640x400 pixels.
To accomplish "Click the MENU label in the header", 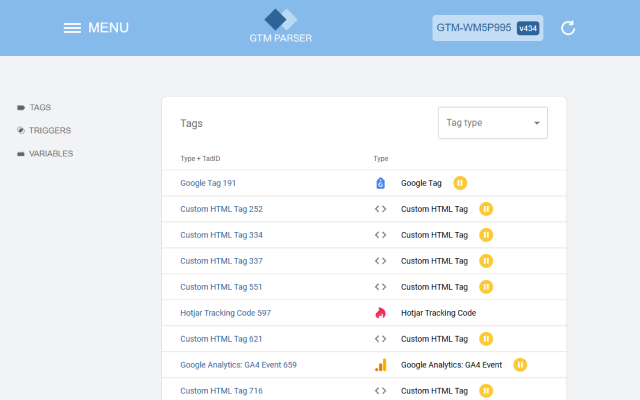I will [109, 28].
